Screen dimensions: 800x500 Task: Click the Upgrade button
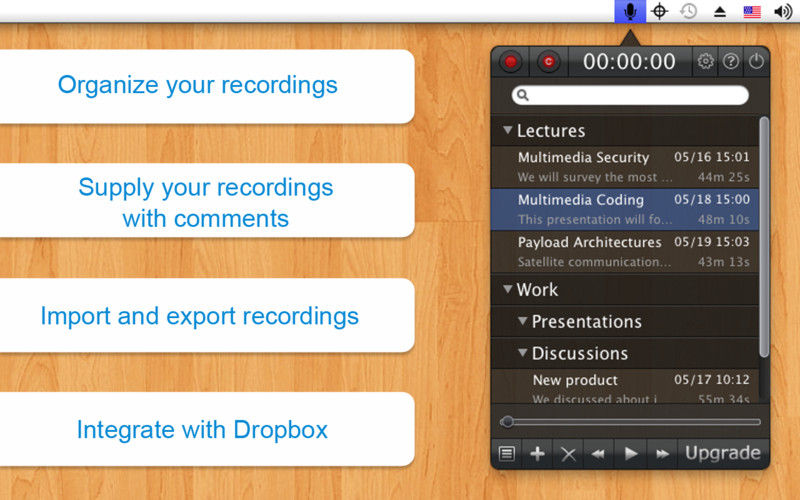[x=723, y=453]
